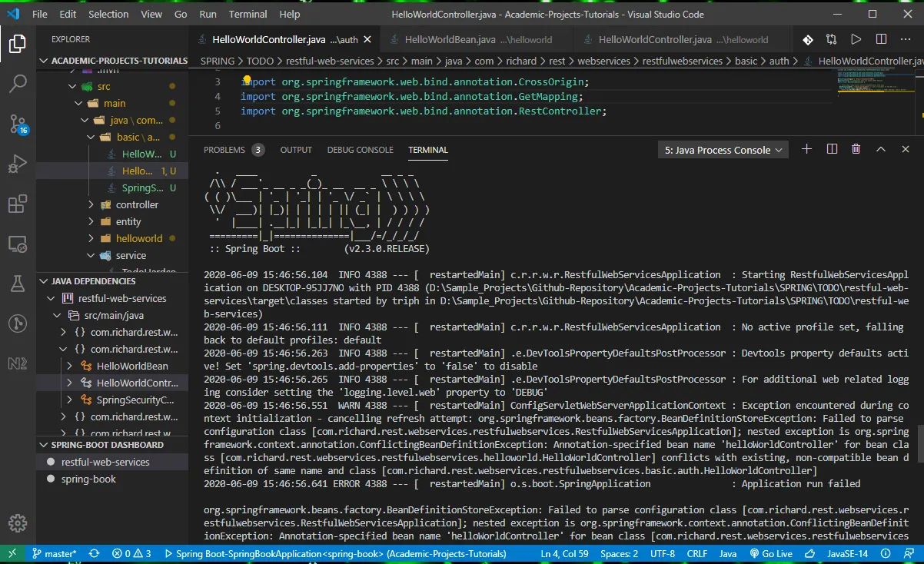Viewport: 924px width, 564px height.
Task: Open the Extensions view icon
Action: (18, 204)
